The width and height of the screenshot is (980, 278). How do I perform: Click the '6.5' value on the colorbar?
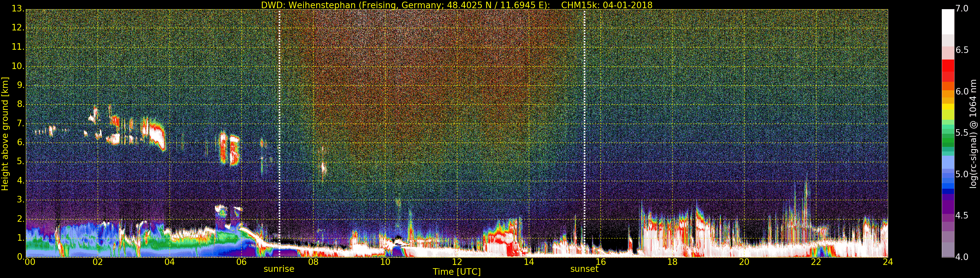click(962, 50)
